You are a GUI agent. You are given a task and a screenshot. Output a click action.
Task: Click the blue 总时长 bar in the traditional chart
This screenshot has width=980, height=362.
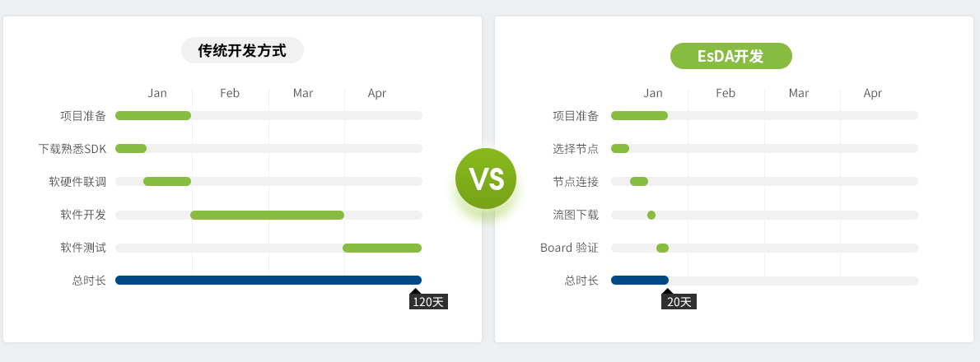[x=268, y=281]
